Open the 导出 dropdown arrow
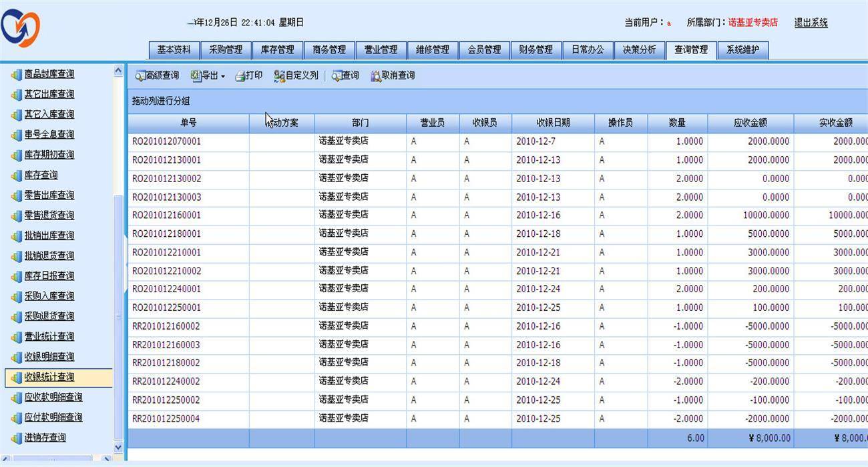This screenshot has height=467, width=868. pos(223,77)
